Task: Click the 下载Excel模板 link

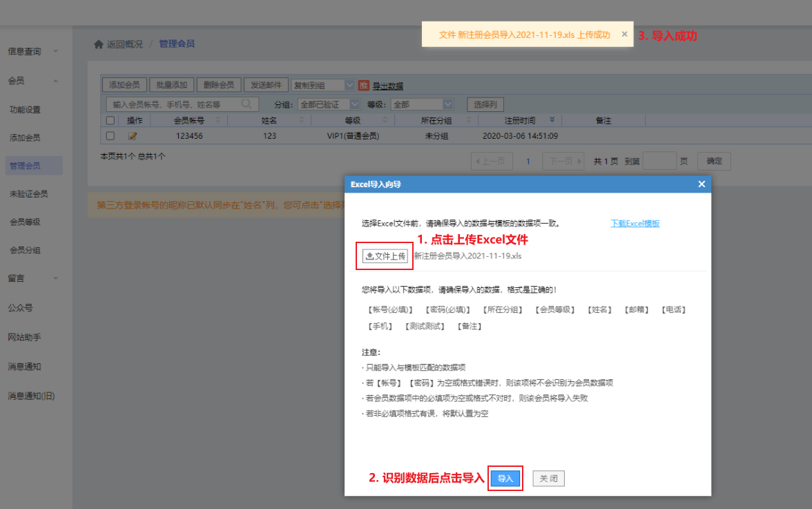Action: (x=635, y=223)
